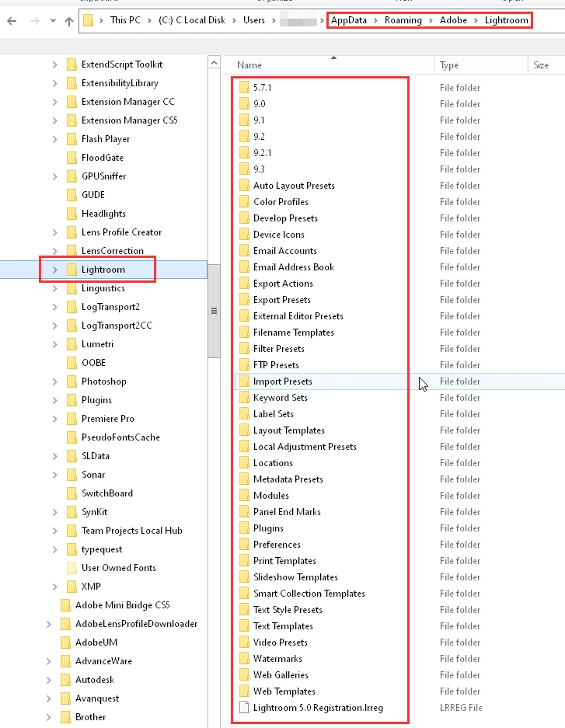The image size is (565, 728).
Task: Click the Import Presets folder icon
Action: pos(244,381)
